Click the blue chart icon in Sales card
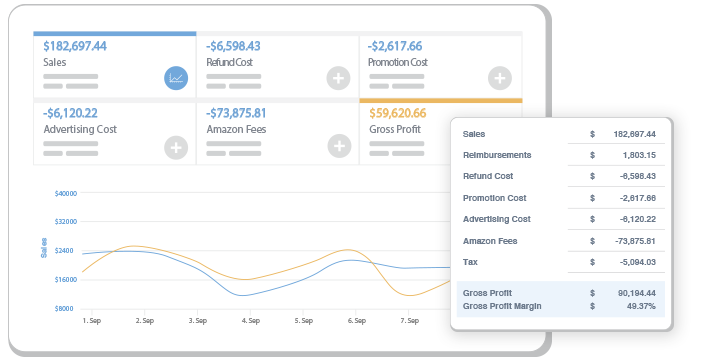Image resolution: width=702 pixels, height=363 pixels. coord(176,78)
